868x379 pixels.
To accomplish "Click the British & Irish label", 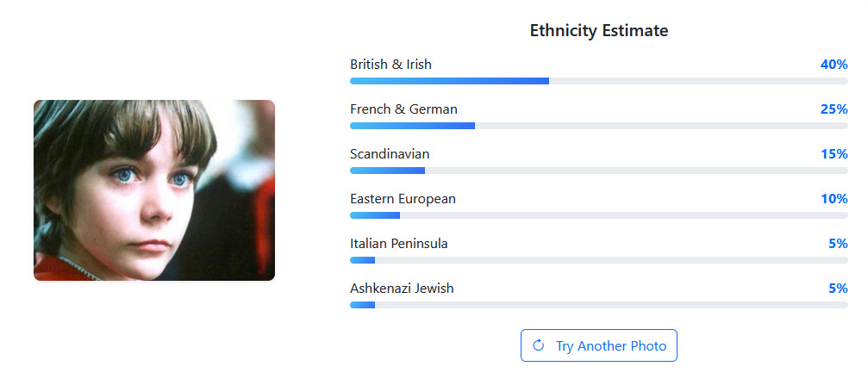I will (x=390, y=65).
